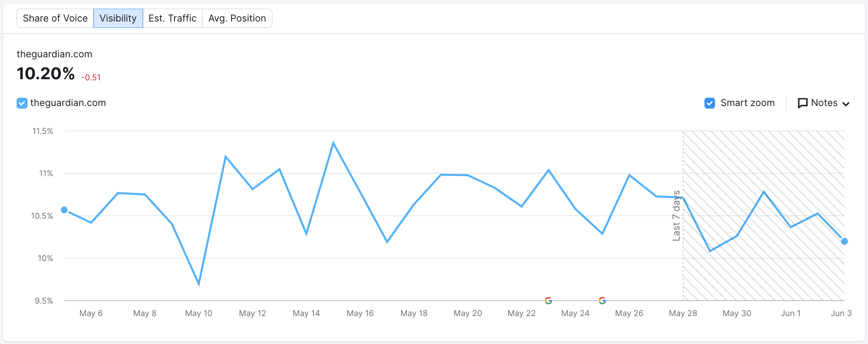Switch to the Share of Voice tab

[x=55, y=18]
